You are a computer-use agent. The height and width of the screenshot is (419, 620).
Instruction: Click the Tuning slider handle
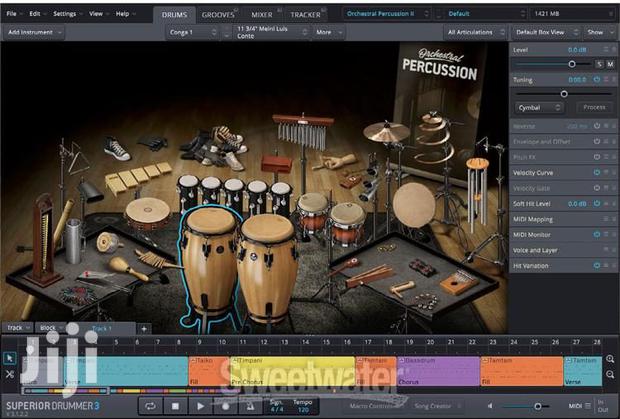pos(564,94)
